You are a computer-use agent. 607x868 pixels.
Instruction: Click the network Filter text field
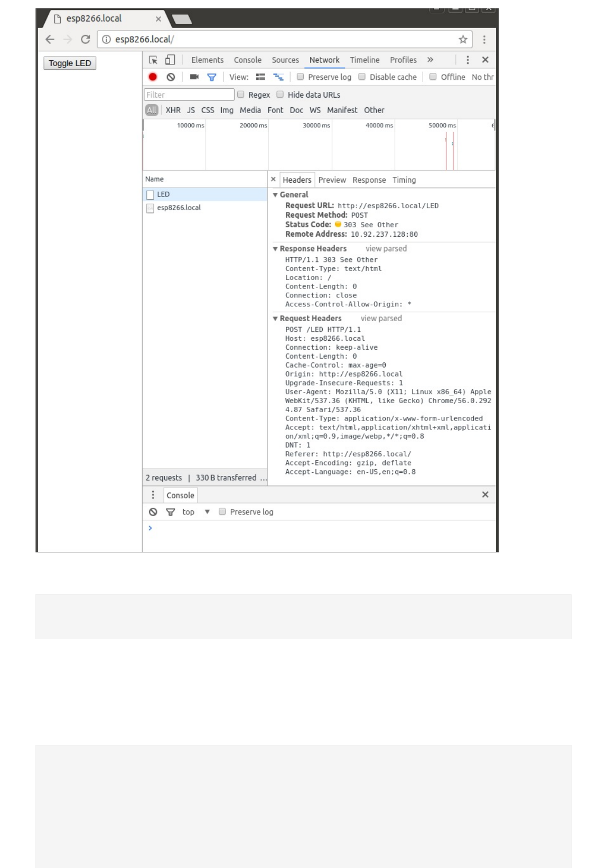point(189,95)
